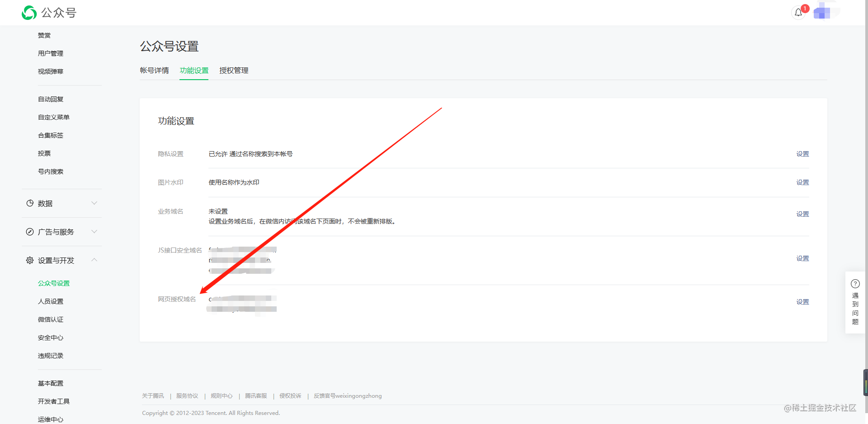Open 视频弹幕 in the sidebar
This screenshot has height=424, width=868.
tap(51, 71)
